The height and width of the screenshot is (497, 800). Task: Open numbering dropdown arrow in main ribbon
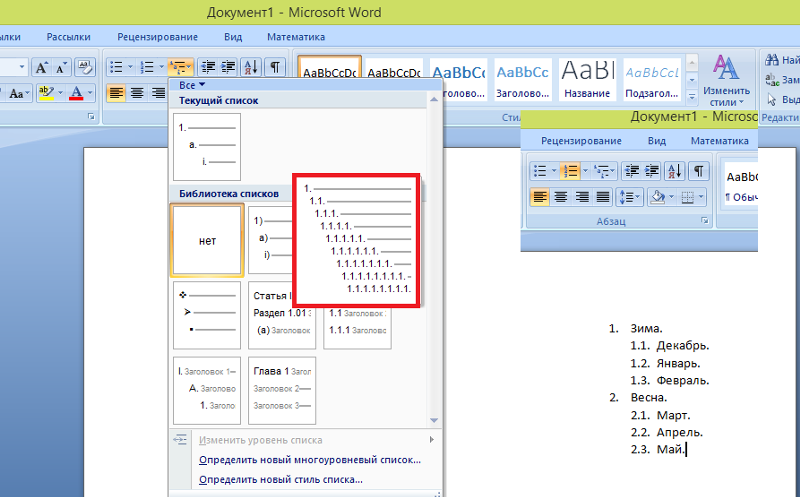click(161, 67)
